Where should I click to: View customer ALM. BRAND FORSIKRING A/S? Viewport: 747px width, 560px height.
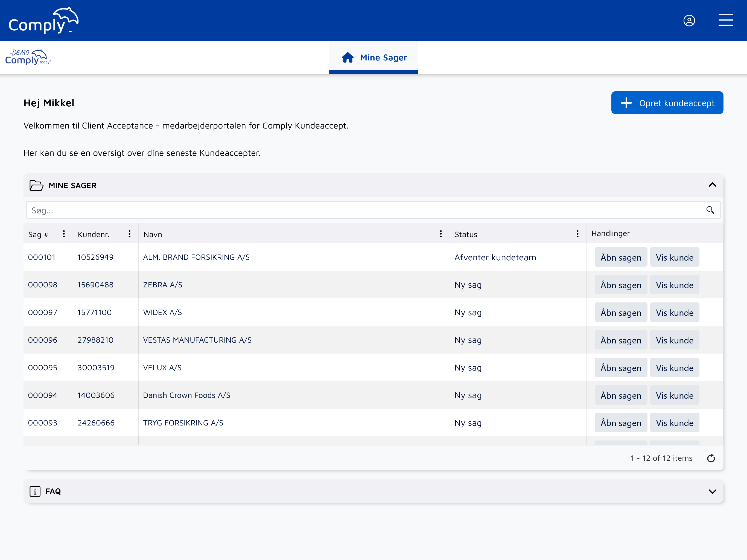coord(674,257)
